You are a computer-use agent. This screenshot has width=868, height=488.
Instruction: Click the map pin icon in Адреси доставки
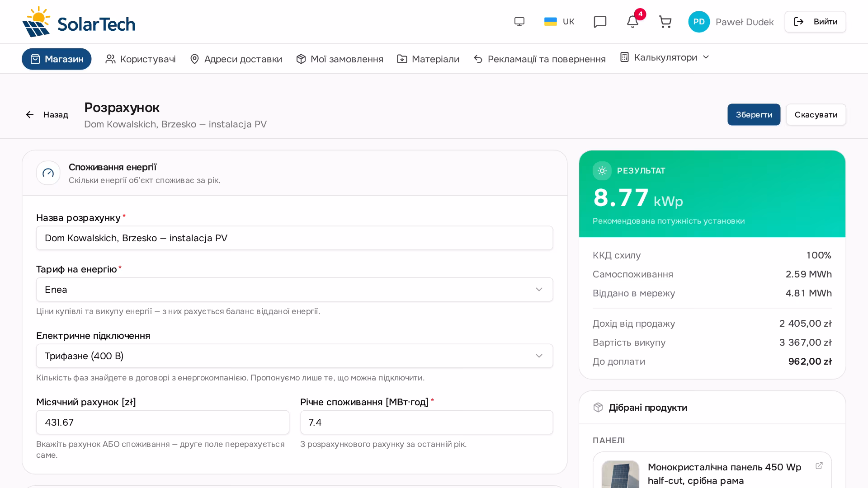pos(194,59)
